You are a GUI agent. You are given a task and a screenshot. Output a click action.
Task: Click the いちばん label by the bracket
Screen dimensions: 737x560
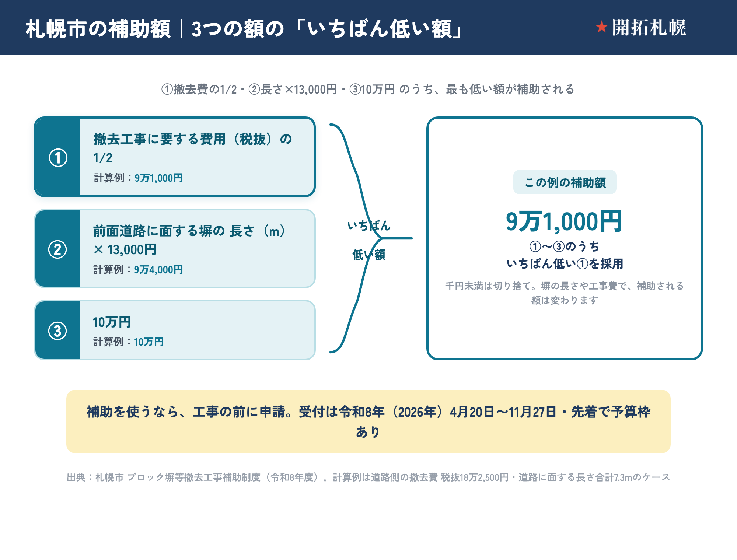click(369, 225)
